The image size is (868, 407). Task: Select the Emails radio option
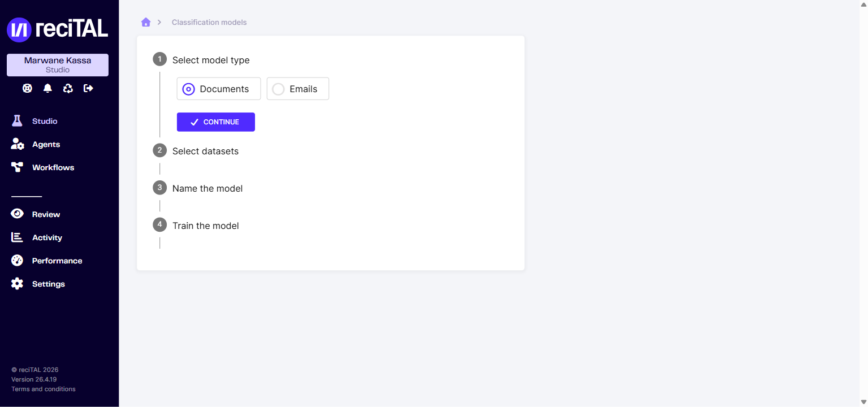[298, 89]
